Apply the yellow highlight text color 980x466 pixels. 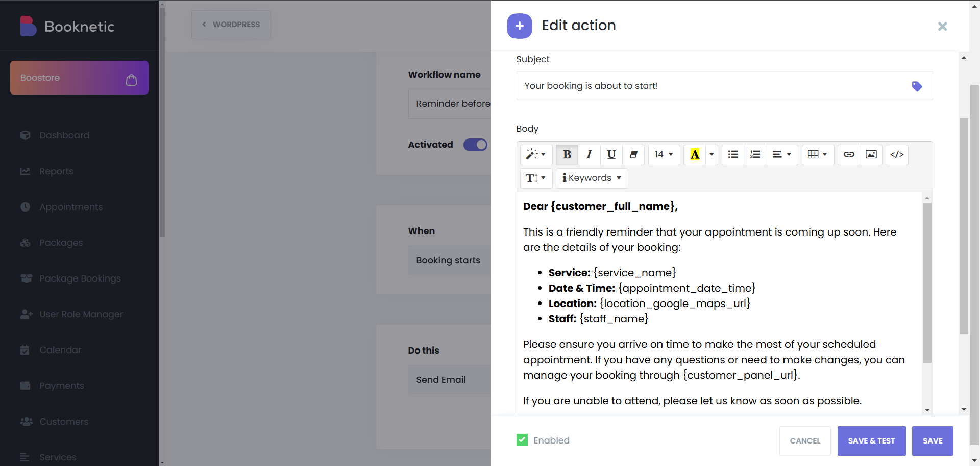pos(695,154)
